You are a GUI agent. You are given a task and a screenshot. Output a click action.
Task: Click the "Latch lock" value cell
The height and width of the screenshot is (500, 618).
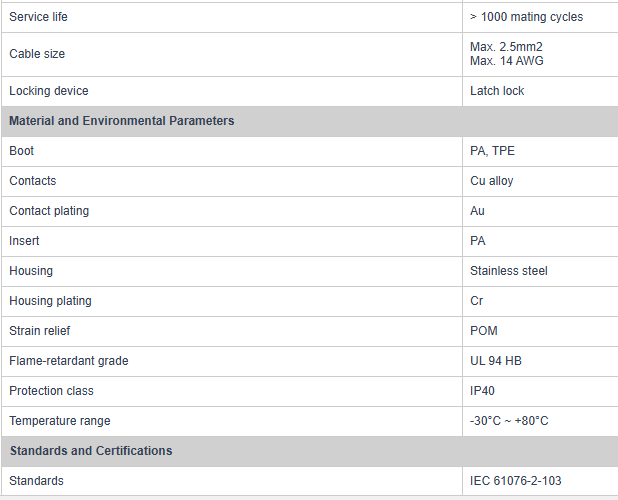pyautogui.click(x=497, y=91)
